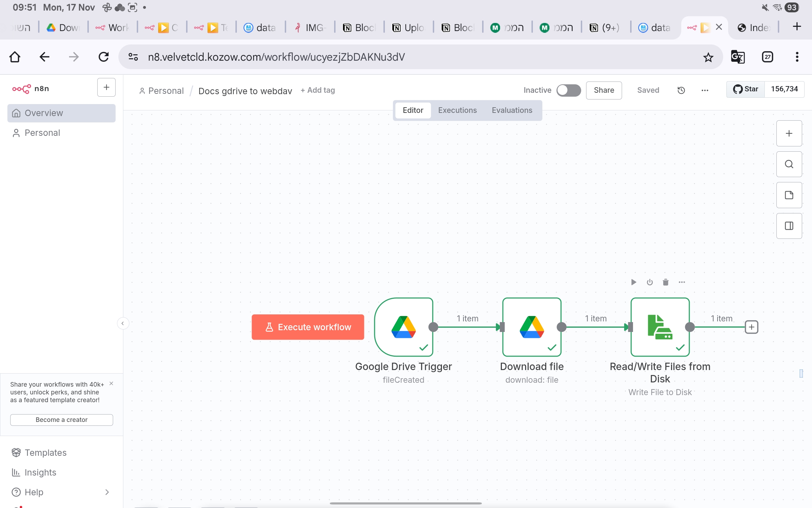Toggle the workflow Inactive switch
This screenshot has height=508, width=812.
(568, 90)
